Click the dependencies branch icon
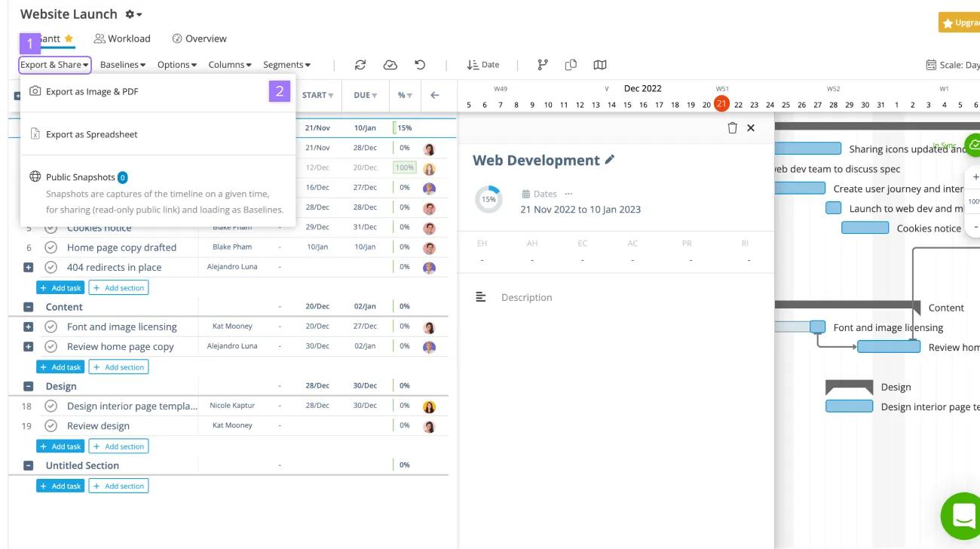Screen dimensions: 980x549 click(x=541, y=64)
